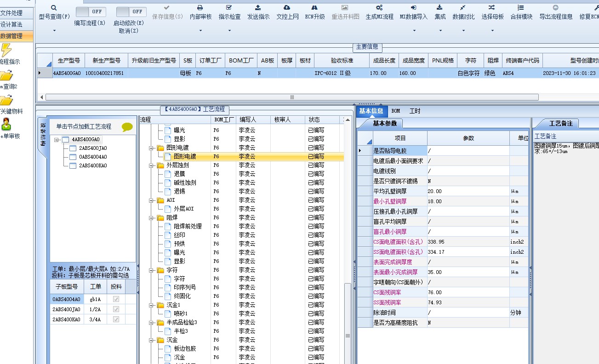The height and width of the screenshot is (364, 599).
Task: Click 选择母板 shuffle icon
Action: (492, 7)
